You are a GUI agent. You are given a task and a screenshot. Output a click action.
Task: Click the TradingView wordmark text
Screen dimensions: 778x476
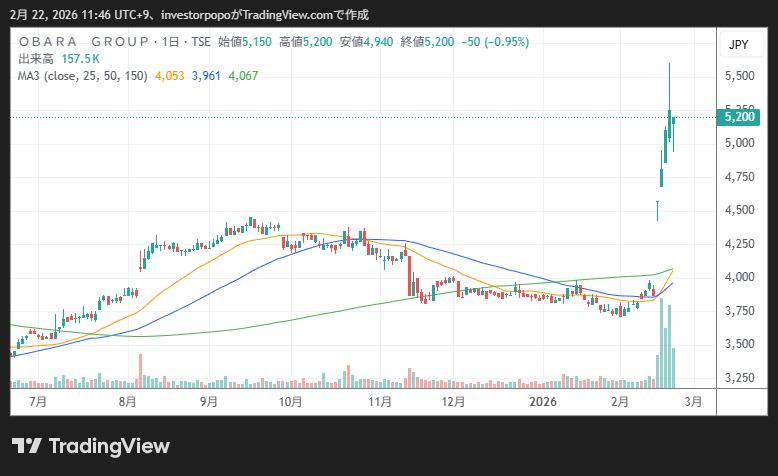pos(109,446)
